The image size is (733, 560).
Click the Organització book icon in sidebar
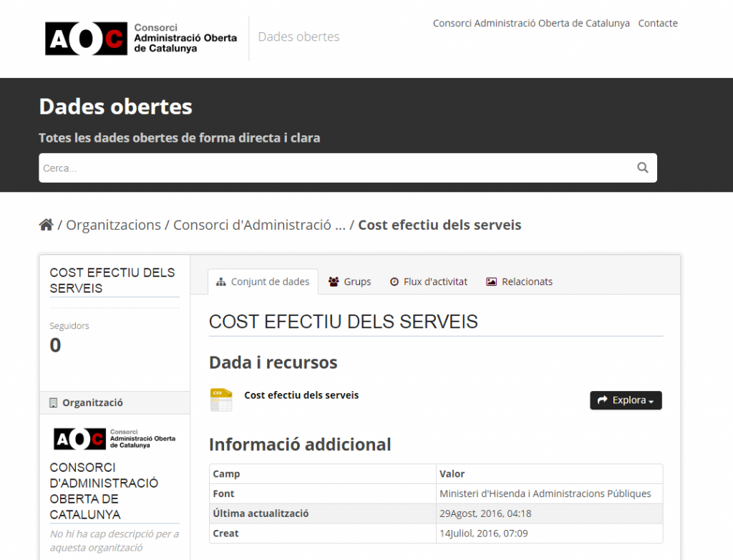tap(54, 402)
